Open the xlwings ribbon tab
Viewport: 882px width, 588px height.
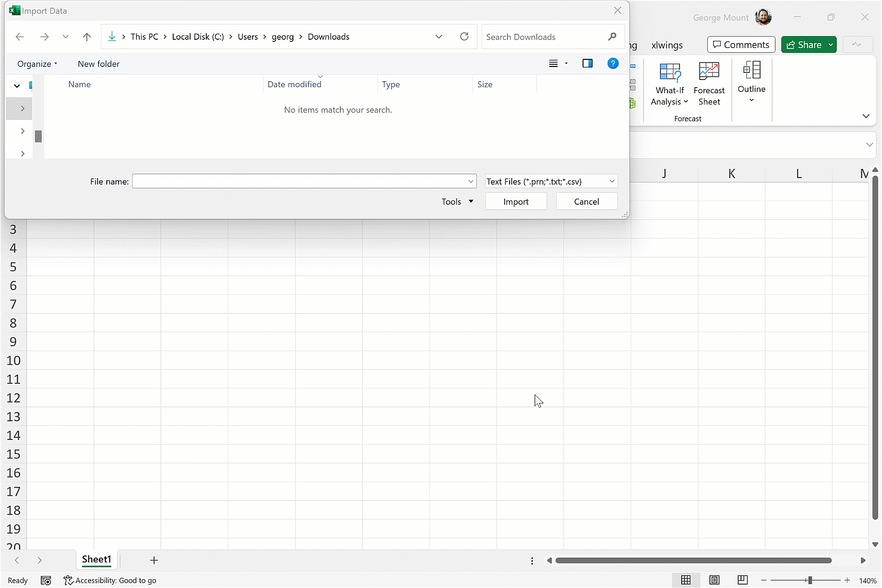(x=666, y=45)
